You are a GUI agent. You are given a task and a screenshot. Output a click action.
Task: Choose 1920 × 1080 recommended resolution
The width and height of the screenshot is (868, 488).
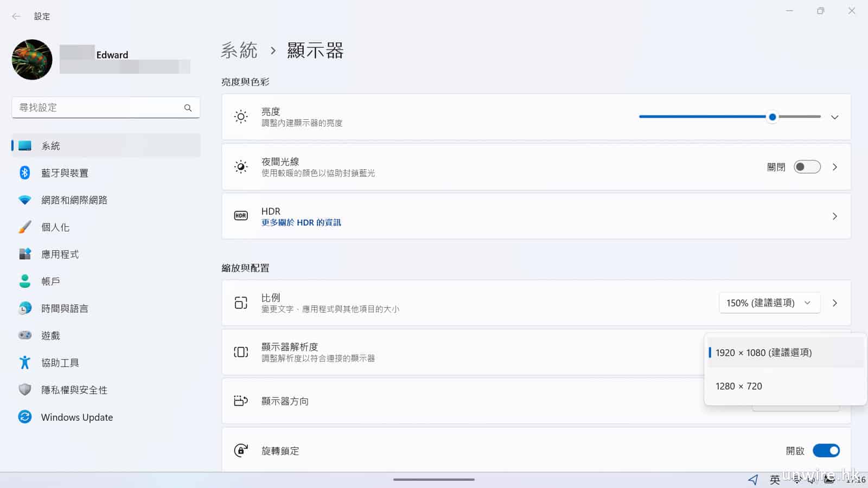click(x=763, y=352)
